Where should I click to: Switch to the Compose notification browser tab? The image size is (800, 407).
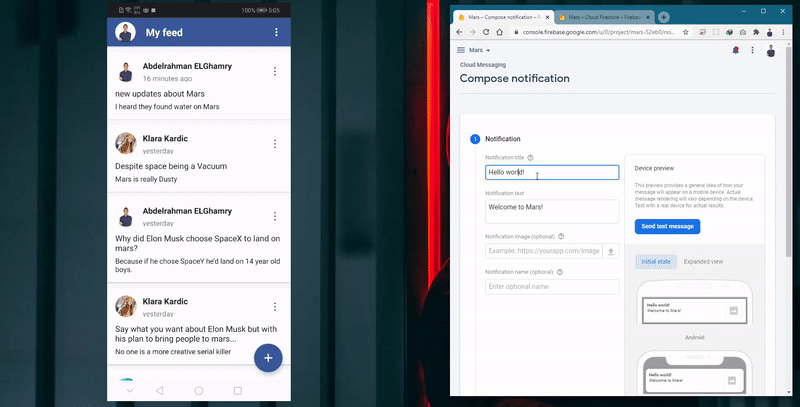pos(502,17)
